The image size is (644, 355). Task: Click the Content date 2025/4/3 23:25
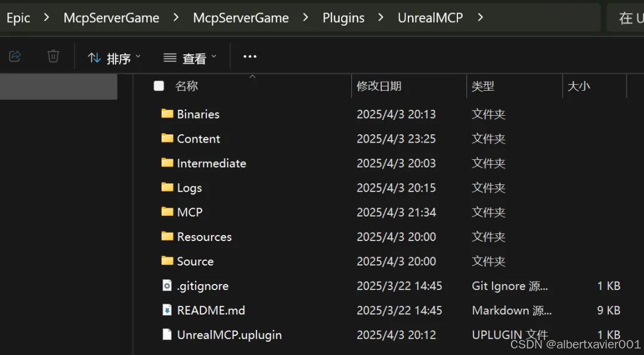pos(396,139)
